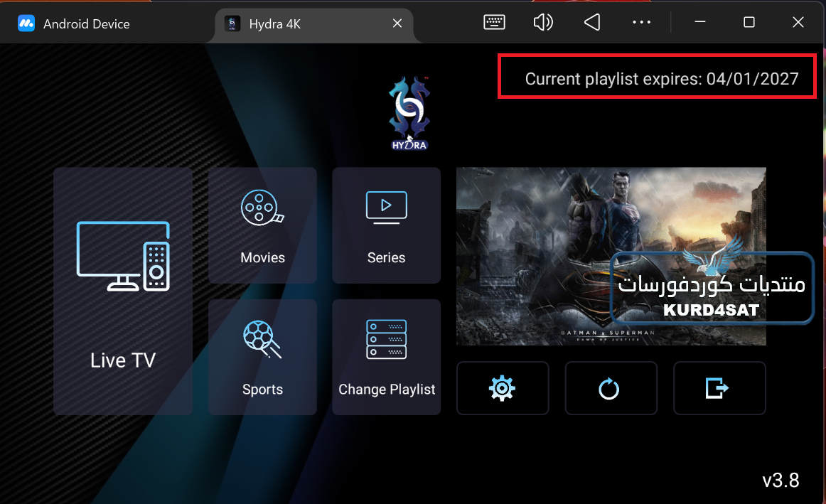
Task: Open the Sports tile
Action: coord(262,357)
